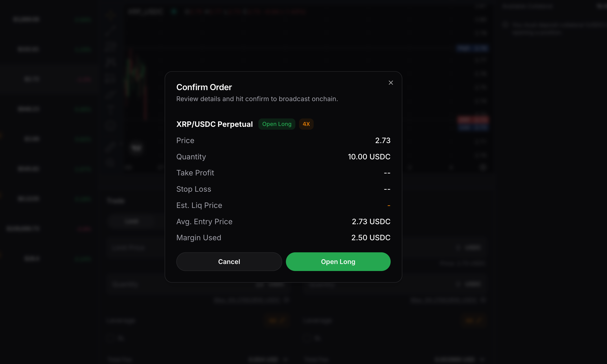This screenshot has height=364, width=607.
Task: Click the Est. Liq Price label
Action: (199, 205)
